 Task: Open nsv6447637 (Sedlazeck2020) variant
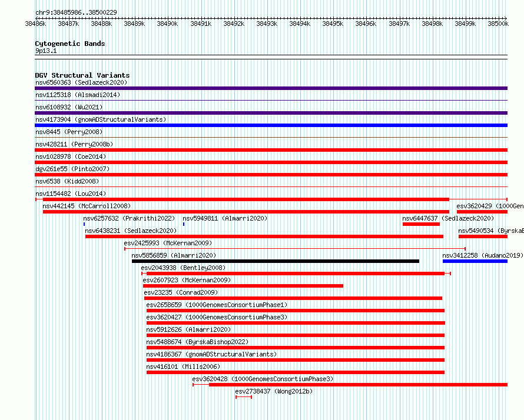click(x=448, y=218)
